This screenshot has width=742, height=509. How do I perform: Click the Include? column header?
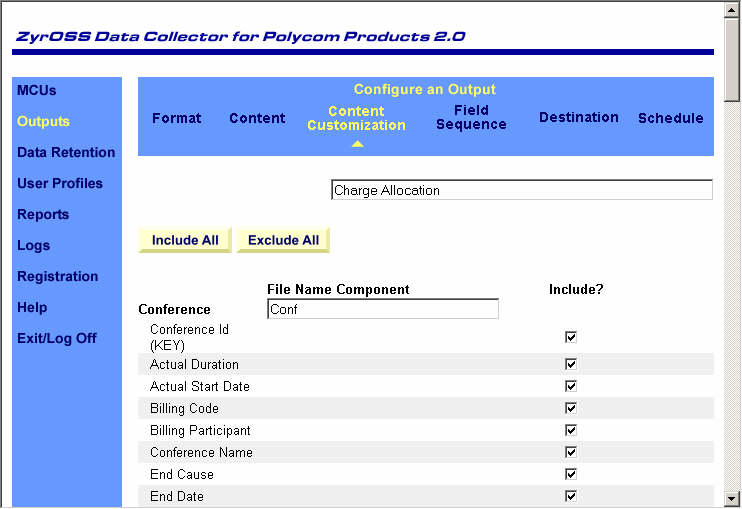pos(576,289)
